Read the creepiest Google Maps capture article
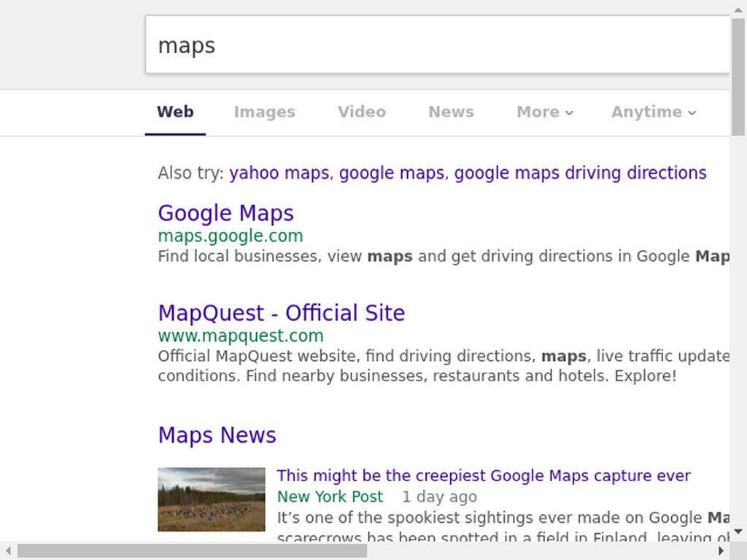 pyautogui.click(x=484, y=475)
